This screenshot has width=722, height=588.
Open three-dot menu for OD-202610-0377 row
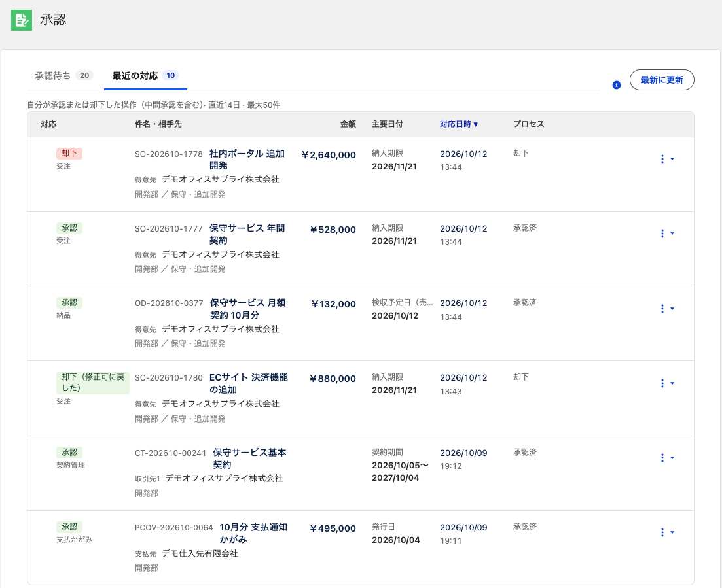pos(662,308)
